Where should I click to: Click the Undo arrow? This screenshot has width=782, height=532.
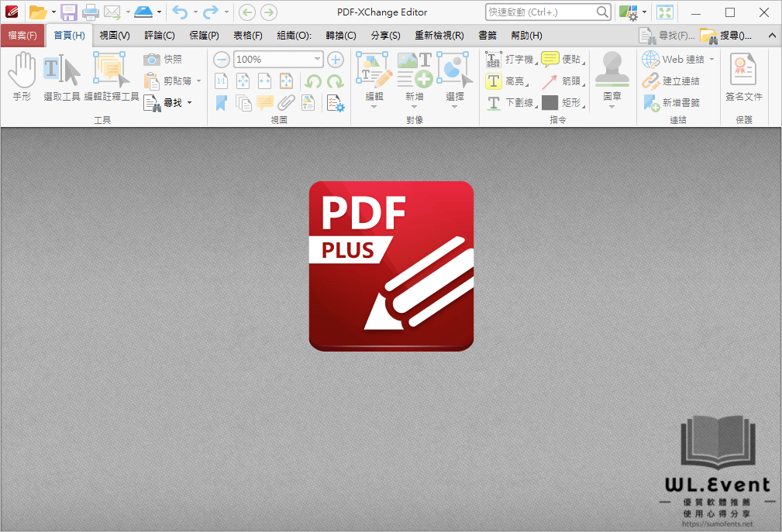(x=180, y=12)
